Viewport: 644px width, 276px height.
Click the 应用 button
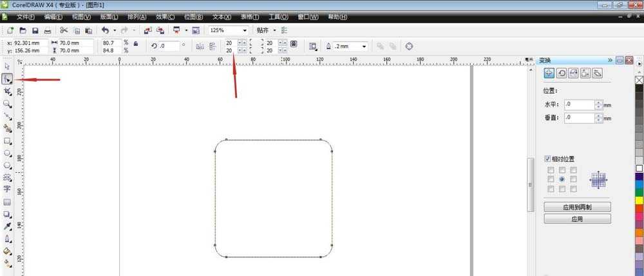(577, 219)
